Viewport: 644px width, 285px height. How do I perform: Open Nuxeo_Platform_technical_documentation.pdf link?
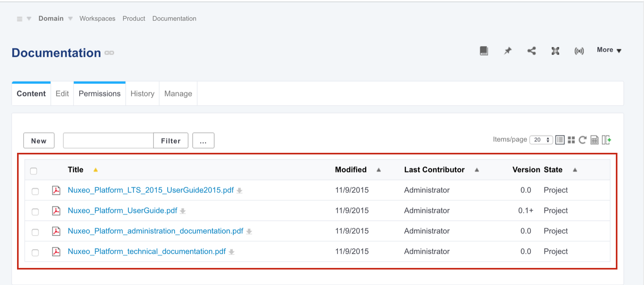[147, 251]
